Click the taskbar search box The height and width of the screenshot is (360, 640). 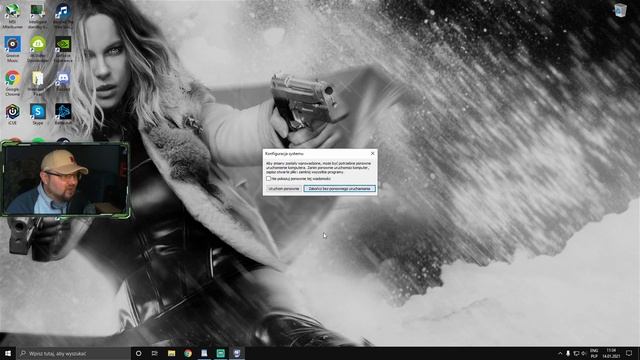point(73,353)
